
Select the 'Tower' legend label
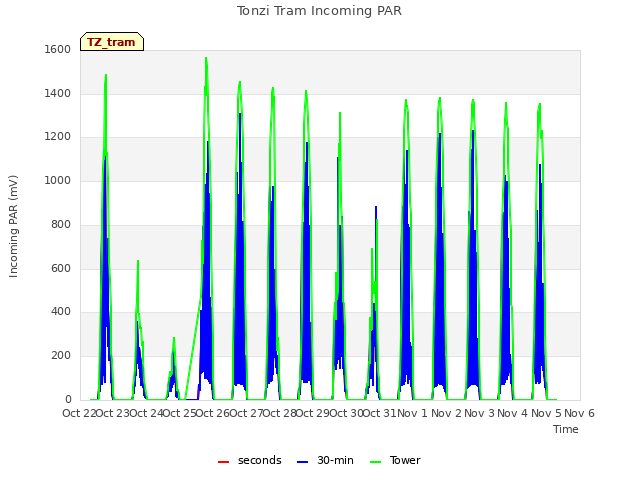pyautogui.click(x=405, y=460)
